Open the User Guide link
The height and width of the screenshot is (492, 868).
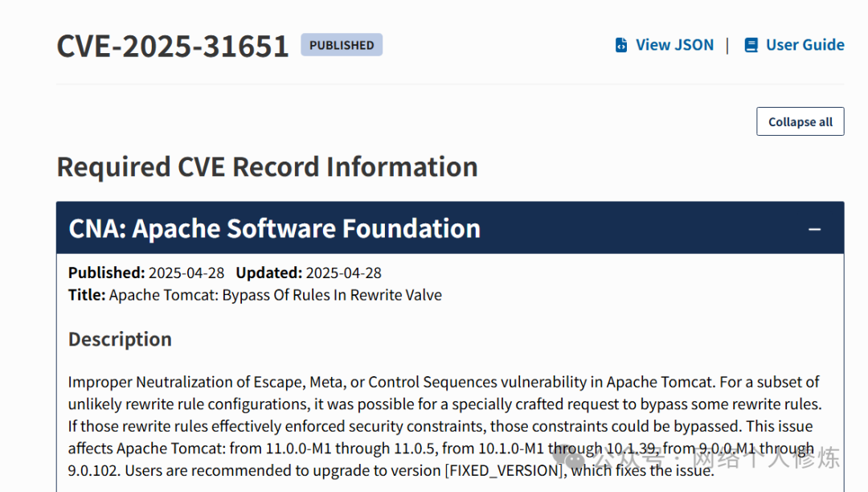coord(805,45)
